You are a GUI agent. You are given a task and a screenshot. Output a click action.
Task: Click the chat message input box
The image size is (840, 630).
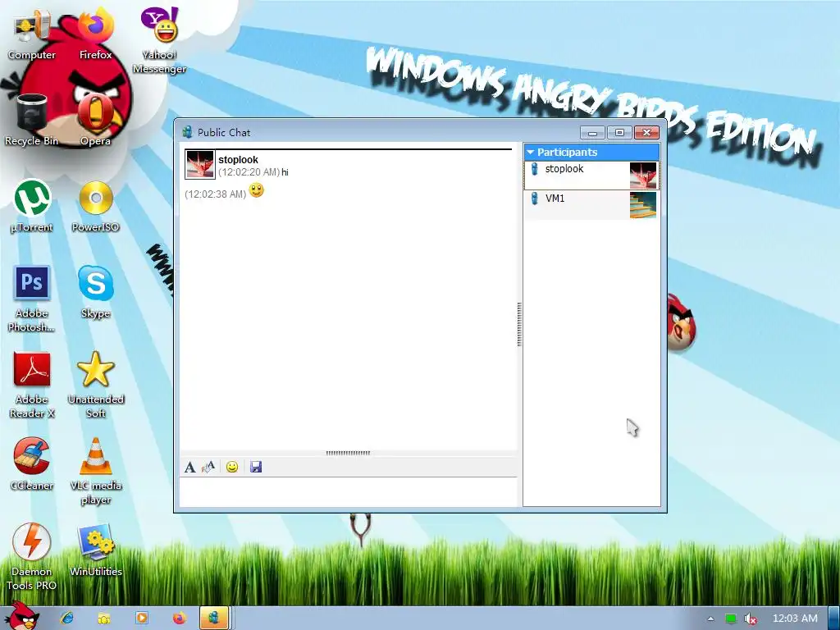348,492
